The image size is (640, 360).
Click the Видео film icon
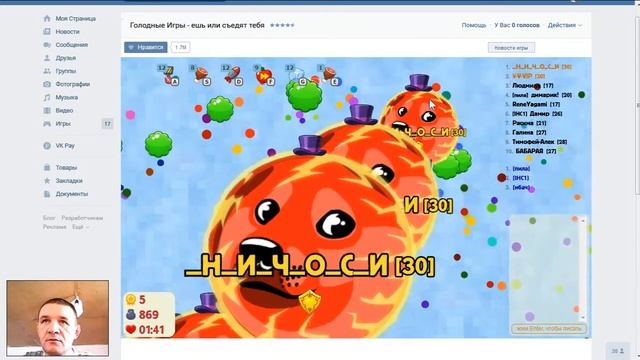click(x=47, y=110)
